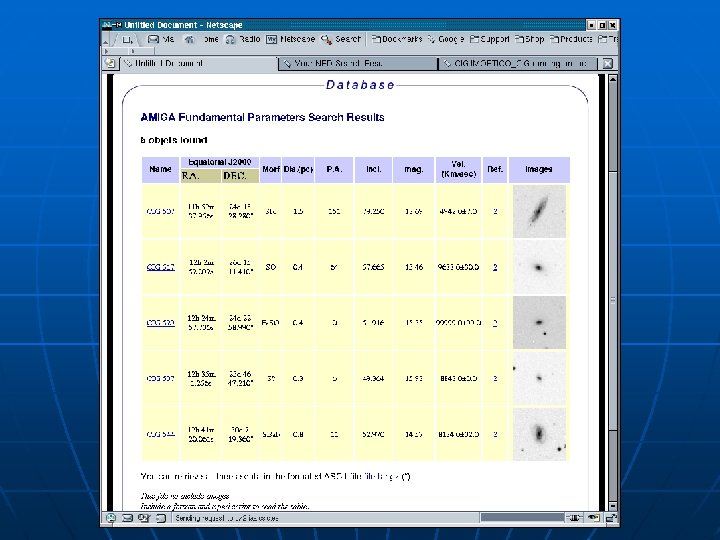720x540 pixels.
Task: Switch to the CIG IN OPTICO tab
Action: coord(518,64)
